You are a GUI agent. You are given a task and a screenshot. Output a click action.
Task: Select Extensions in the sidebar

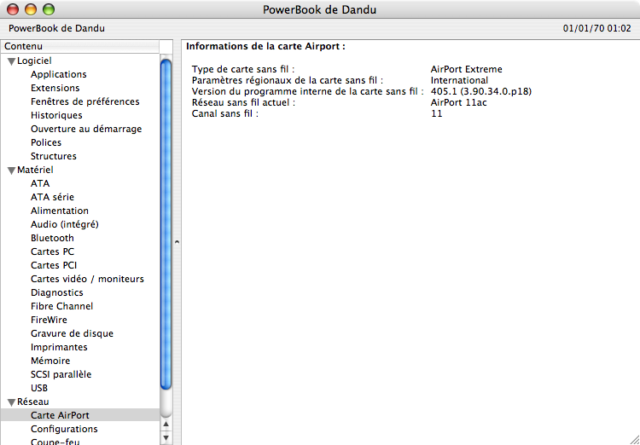pos(55,88)
